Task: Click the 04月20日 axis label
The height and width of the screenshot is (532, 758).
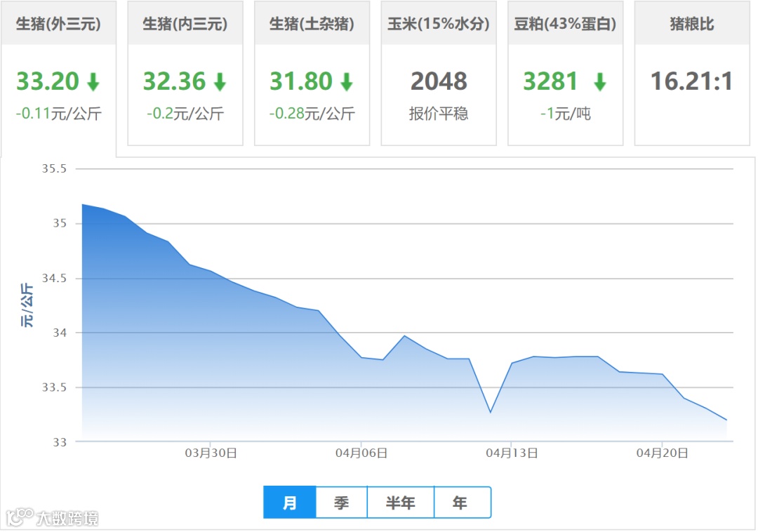Action: 663,453
